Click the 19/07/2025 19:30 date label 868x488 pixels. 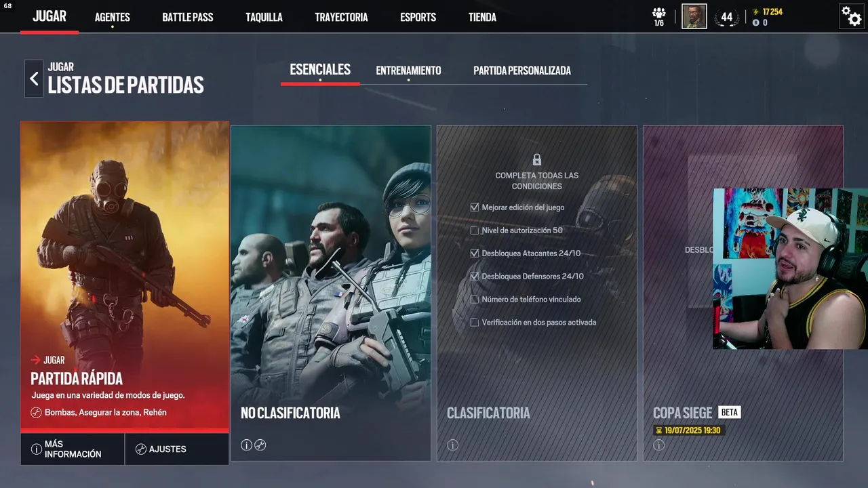692,430
